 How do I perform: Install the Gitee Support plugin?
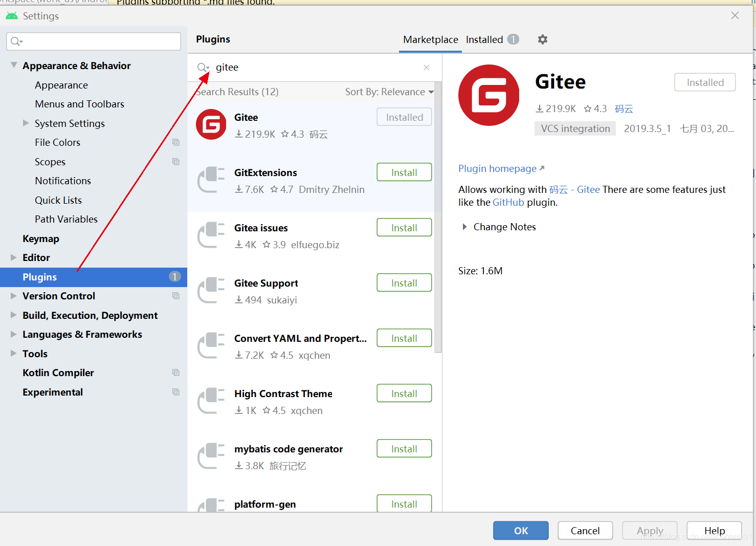[x=404, y=283]
